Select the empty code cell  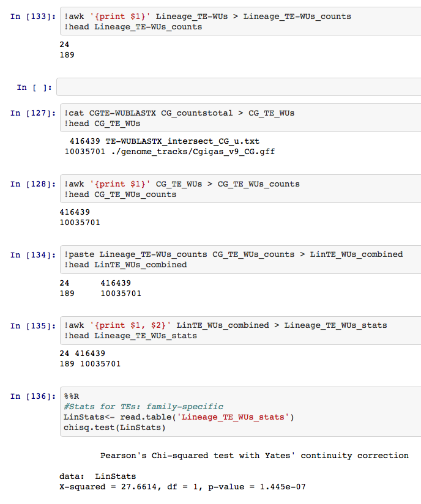239,87
